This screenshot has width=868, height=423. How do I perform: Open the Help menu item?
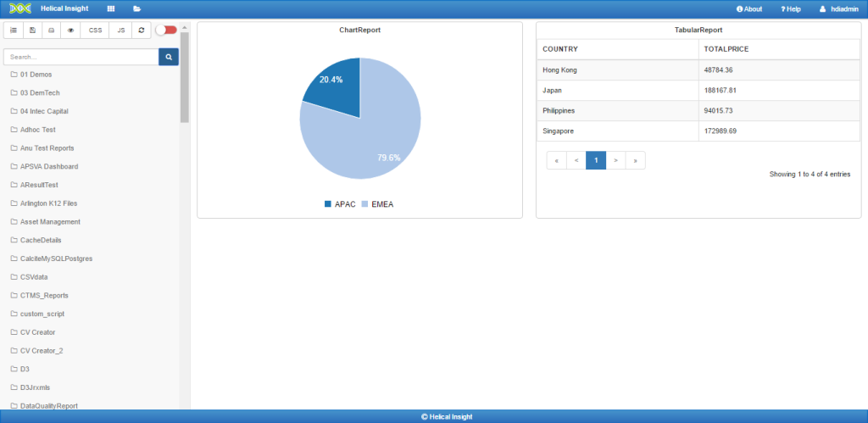coord(791,8)
